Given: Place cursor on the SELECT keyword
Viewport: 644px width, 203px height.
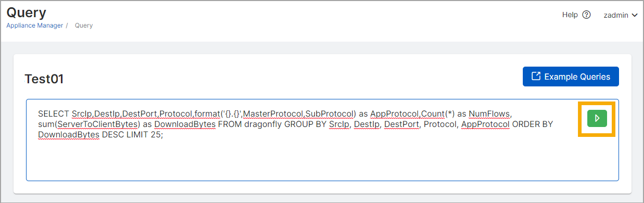Looking at the screenshot, I should click(54, 113).
